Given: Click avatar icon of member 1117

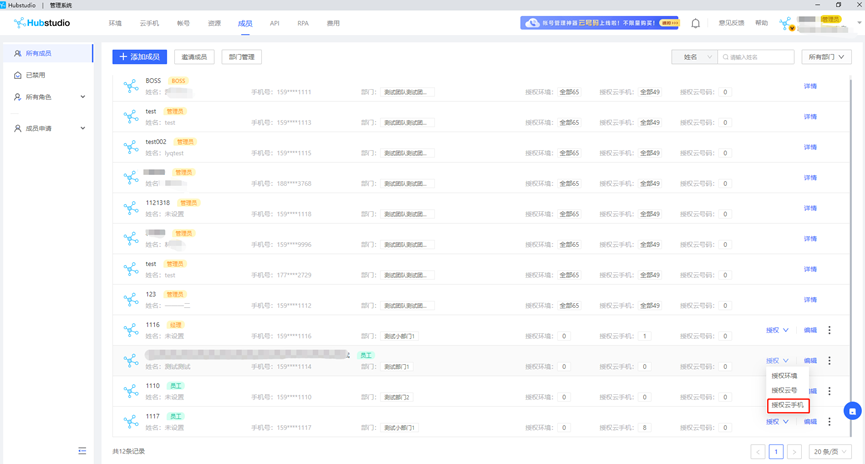Looking at the screenshot, I should tap(131, 422).
